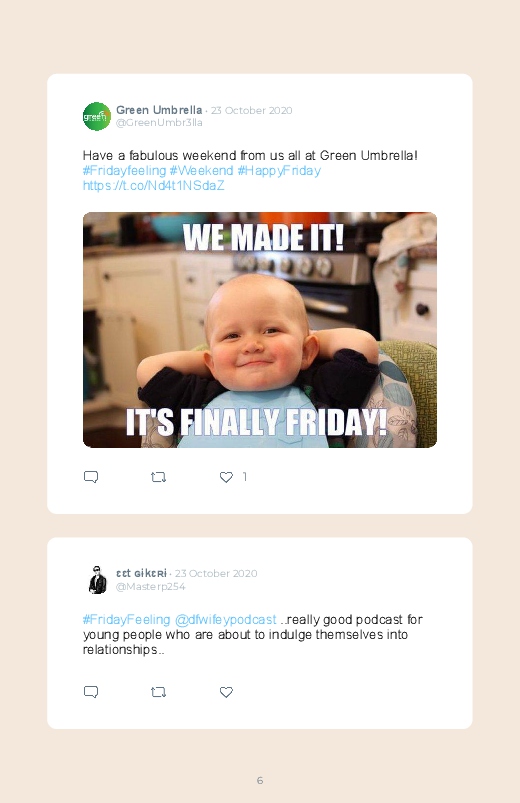
Task: Open the #Weekend hashtag link
Action: pos(201,171)
